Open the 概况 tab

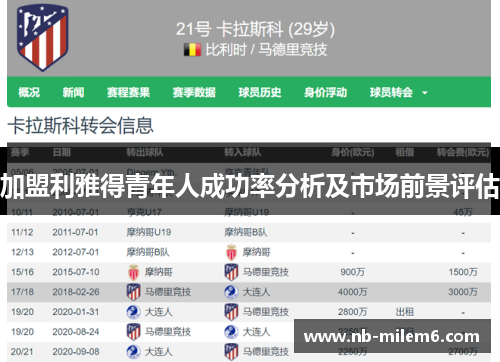click(29, 92)
